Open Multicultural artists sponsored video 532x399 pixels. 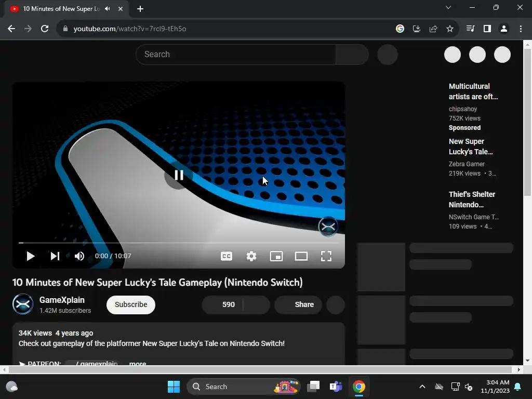click(x=473, y=91)
